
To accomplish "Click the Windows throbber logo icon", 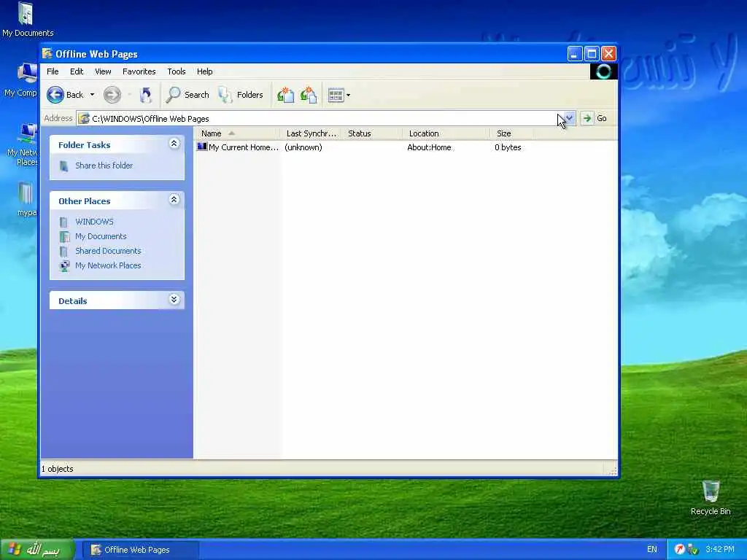I will (603, 71).
